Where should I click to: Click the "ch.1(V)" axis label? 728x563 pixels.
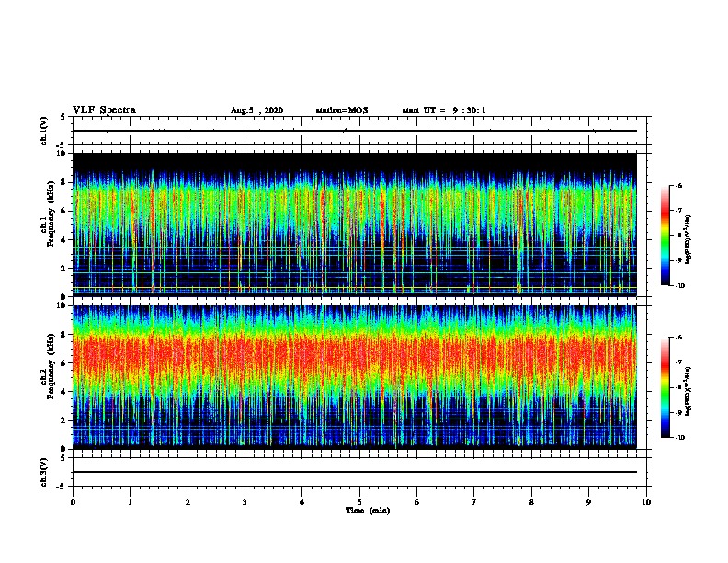(44, 131)
